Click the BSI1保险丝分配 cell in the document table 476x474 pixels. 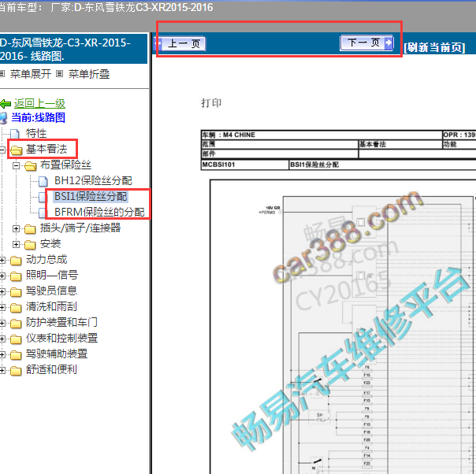(382, 165)
